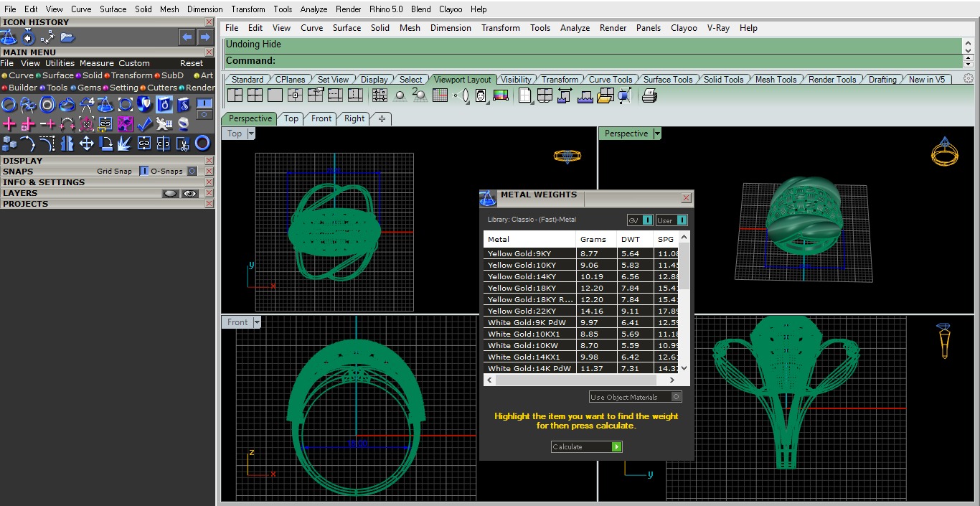Open the V-Ray menu
Screen dimensions: 980x506
point(718,28)
